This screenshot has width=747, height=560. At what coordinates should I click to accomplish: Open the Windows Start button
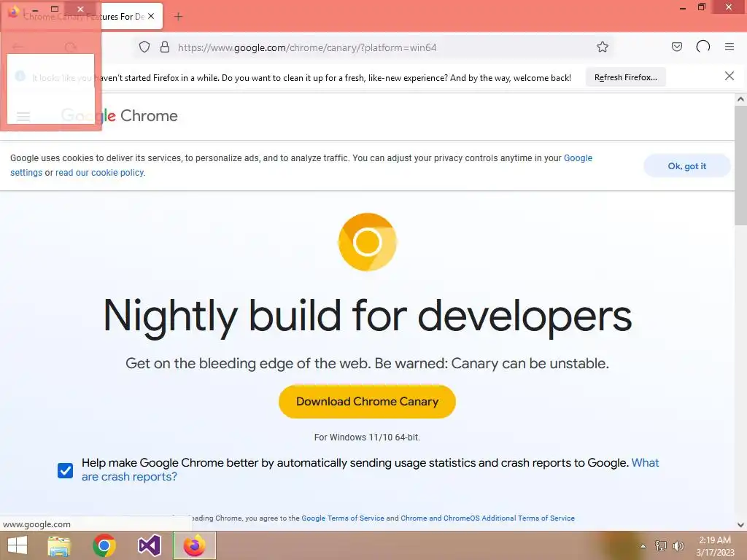[x=18, y=545]
